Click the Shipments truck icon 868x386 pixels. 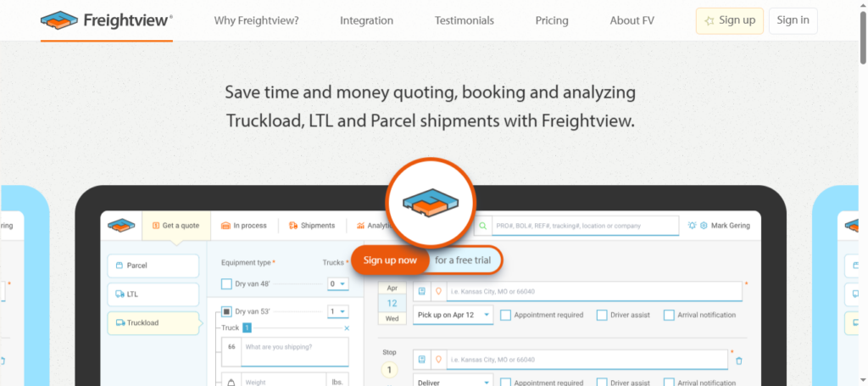pos(293,226)
